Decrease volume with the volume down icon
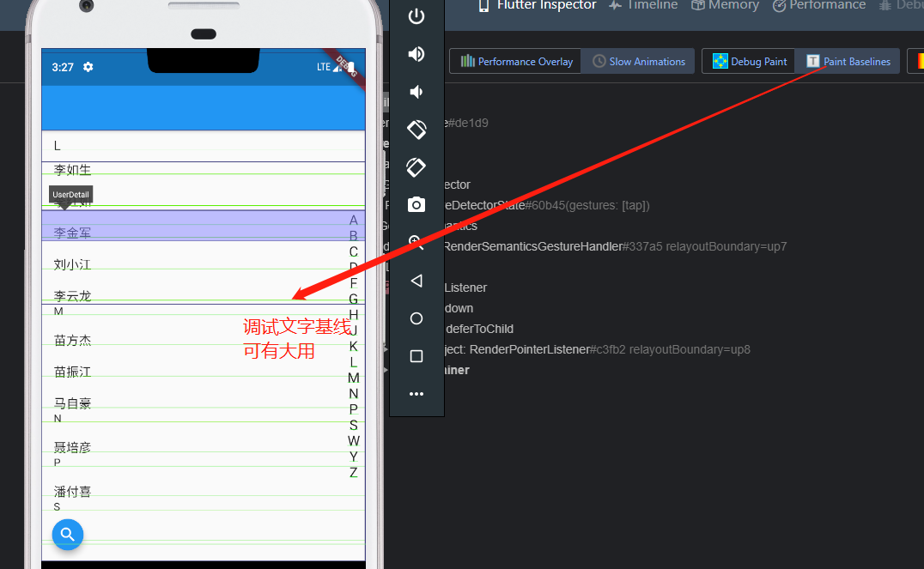Screen dimensions: 924x569 (416, 91)
